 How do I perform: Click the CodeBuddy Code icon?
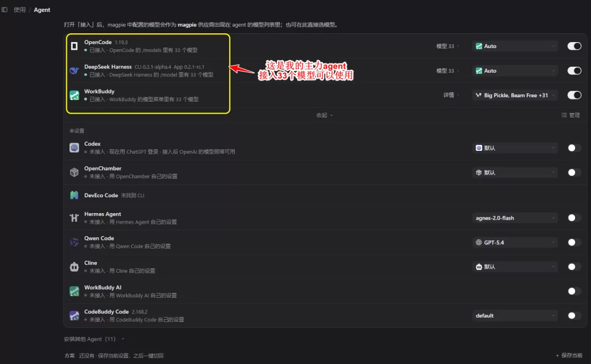click(x=74, y=315)
